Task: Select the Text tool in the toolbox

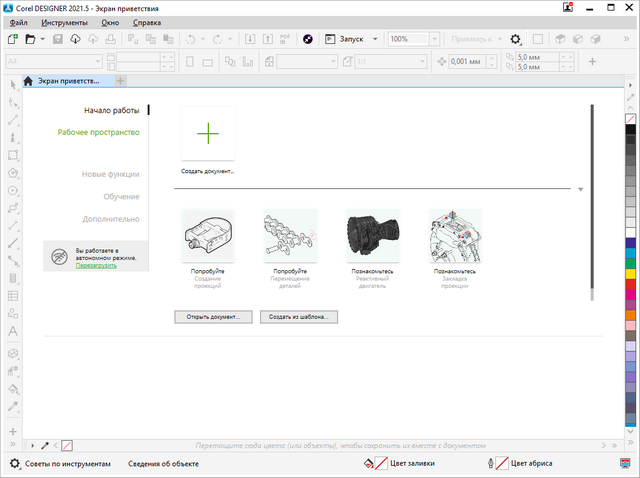Action: point(13,331)
